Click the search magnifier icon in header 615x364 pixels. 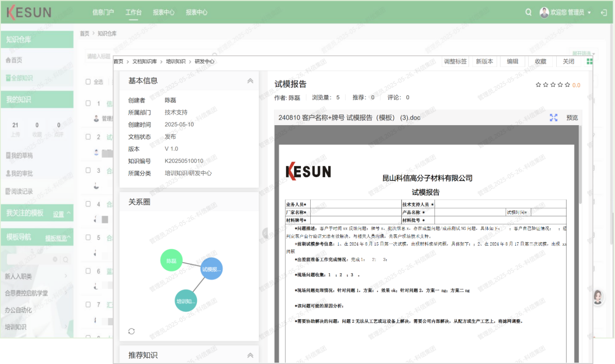pyautogui.click(x=528, y=13)
